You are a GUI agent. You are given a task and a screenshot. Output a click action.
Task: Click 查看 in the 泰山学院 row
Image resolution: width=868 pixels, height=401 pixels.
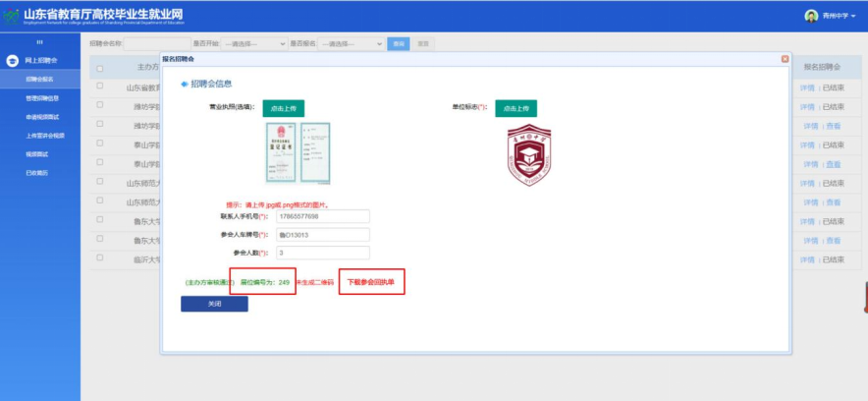833,164
